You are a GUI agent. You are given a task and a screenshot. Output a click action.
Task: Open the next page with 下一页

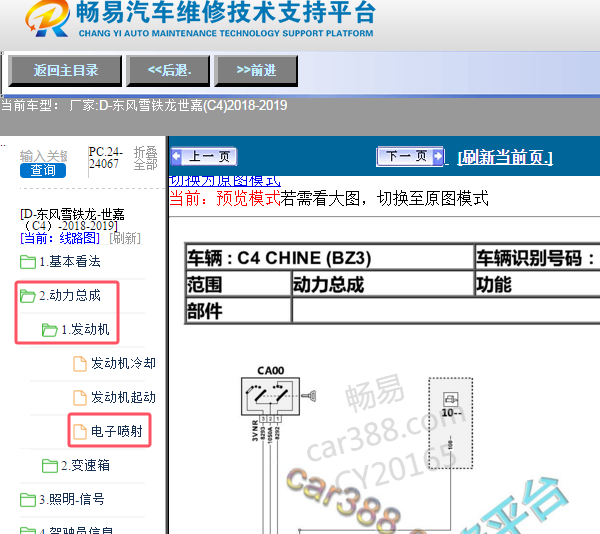tap(410, 156)
